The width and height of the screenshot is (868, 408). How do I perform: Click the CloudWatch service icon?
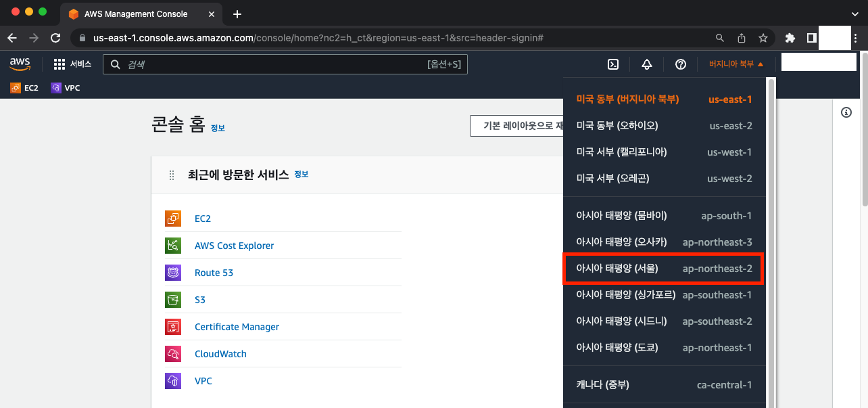coord(173,354)
